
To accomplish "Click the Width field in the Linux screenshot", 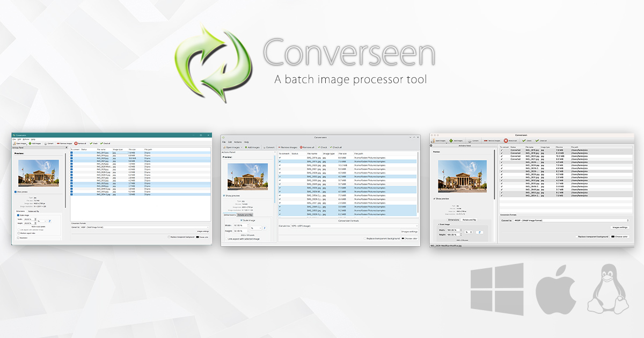I will [x=241, y=225].
